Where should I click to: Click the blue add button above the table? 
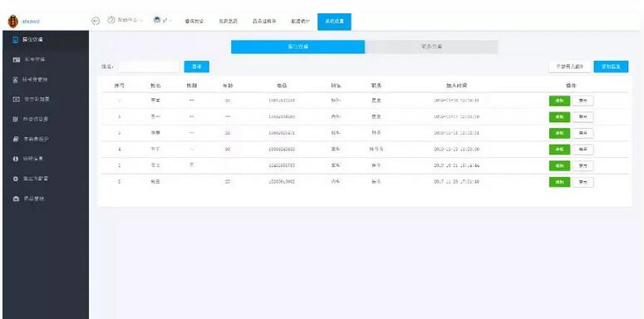click(611, 66)
